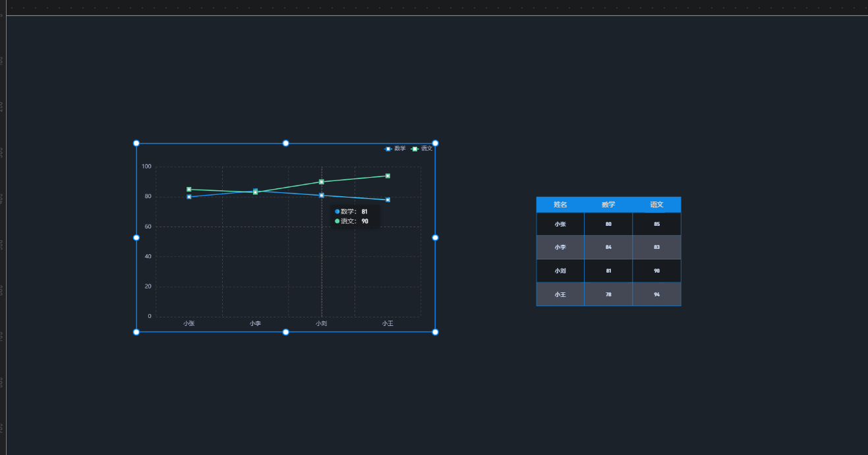Select the 语文 column header in table
This screenshot has width=868, height=455.
tap(656, 205)
